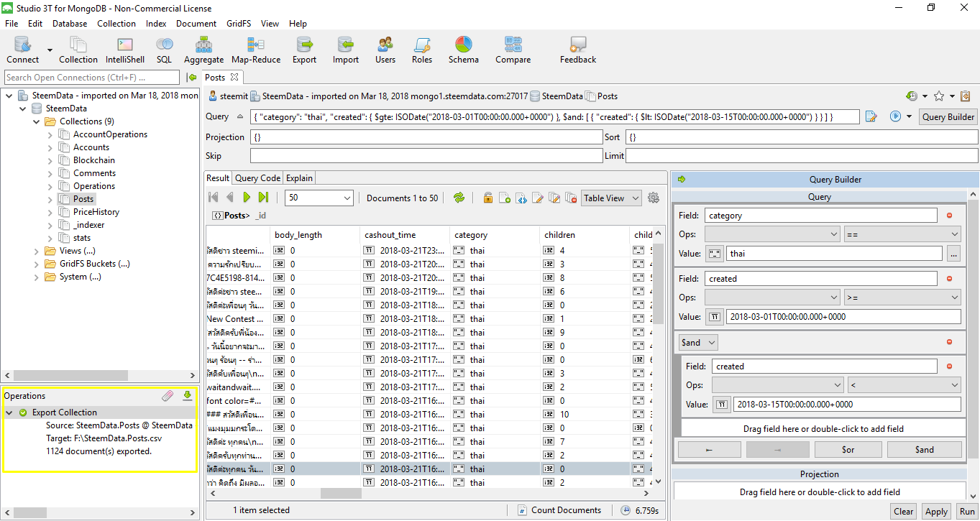
Task: Open the Table View mode dropdown
Action: (x=611, y=198)
